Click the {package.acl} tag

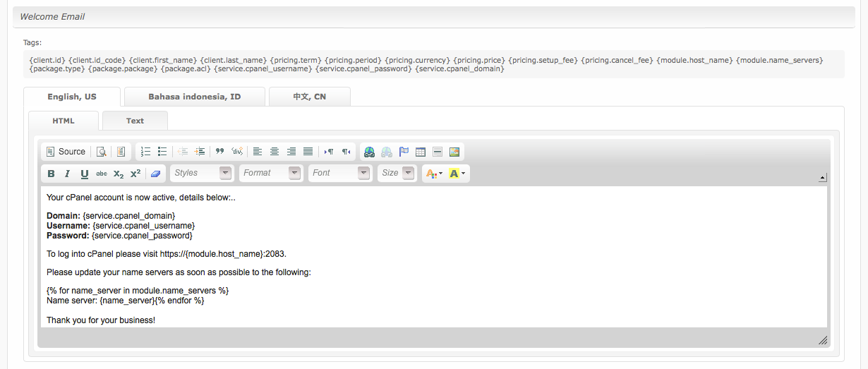186,68
